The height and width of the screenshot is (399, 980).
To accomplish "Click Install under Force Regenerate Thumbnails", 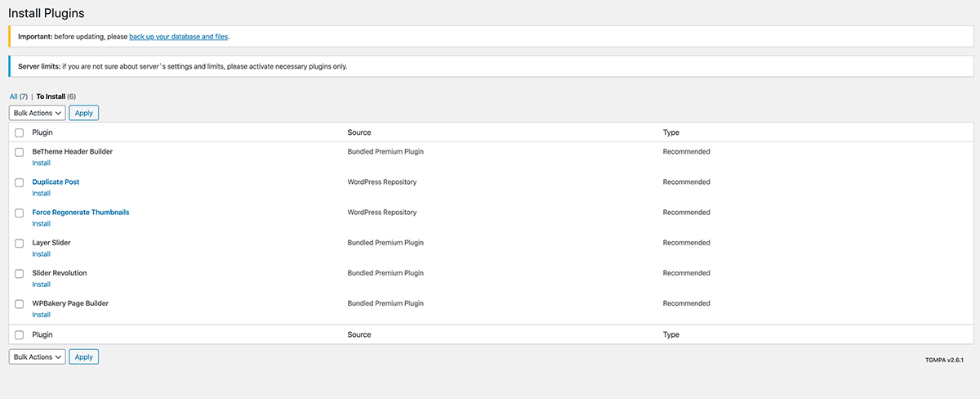I will coord(41,223).
